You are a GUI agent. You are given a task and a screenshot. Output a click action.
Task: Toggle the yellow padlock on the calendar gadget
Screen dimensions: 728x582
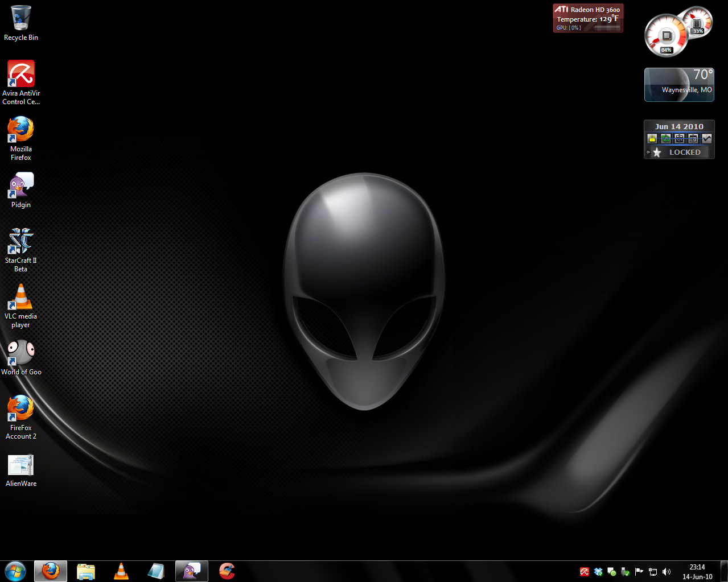(x=652, y=138)
